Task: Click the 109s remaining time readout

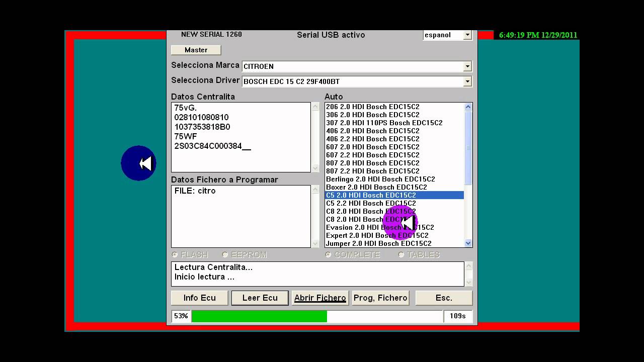Action: tap(458, 316)
